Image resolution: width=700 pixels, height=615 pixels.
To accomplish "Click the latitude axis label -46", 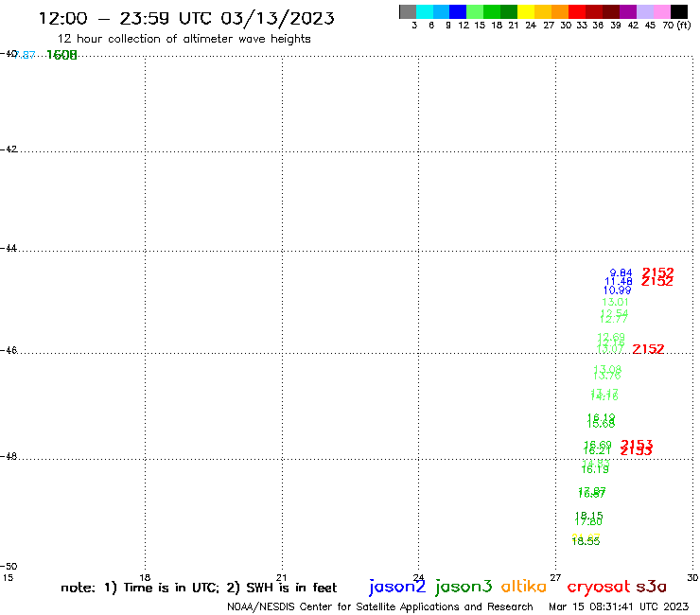I will tap(9, 351).
